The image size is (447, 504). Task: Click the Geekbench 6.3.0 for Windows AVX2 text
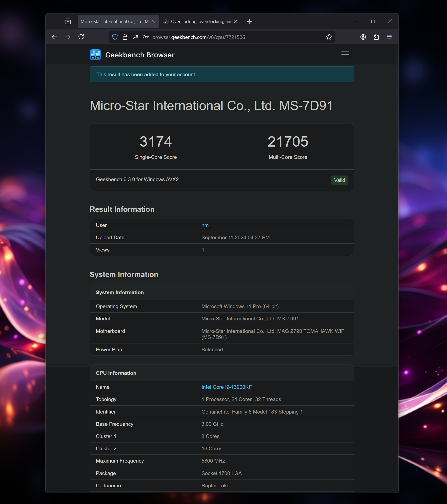(137, 179)
